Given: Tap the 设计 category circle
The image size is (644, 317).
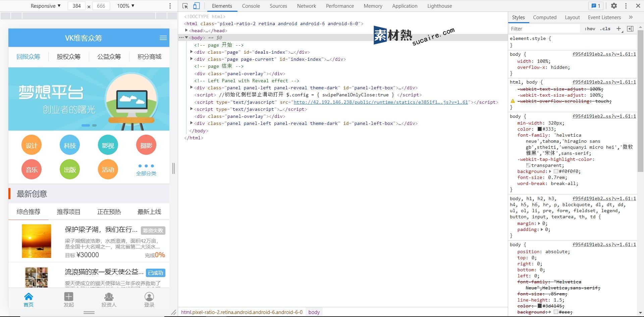Looking at the screenshot, I should [32, 145].
